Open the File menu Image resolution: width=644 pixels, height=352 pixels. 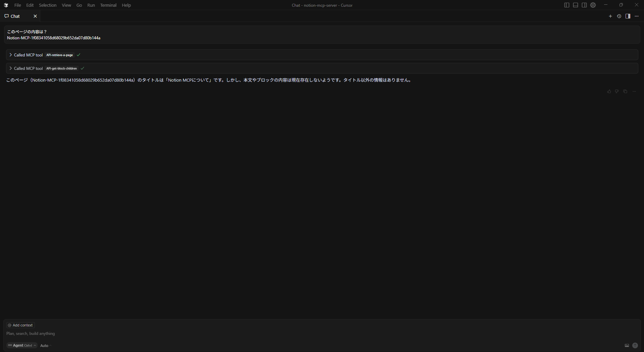click(18, 5)
